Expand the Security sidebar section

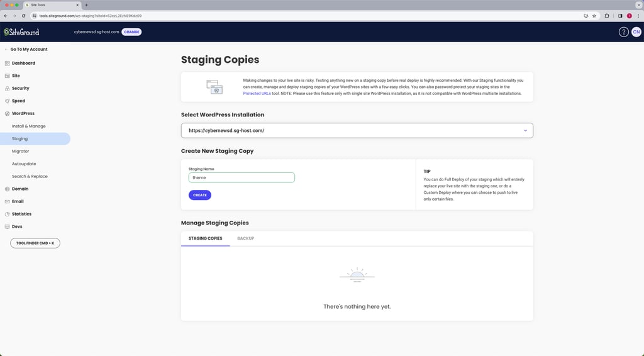[x=21, y=88]
